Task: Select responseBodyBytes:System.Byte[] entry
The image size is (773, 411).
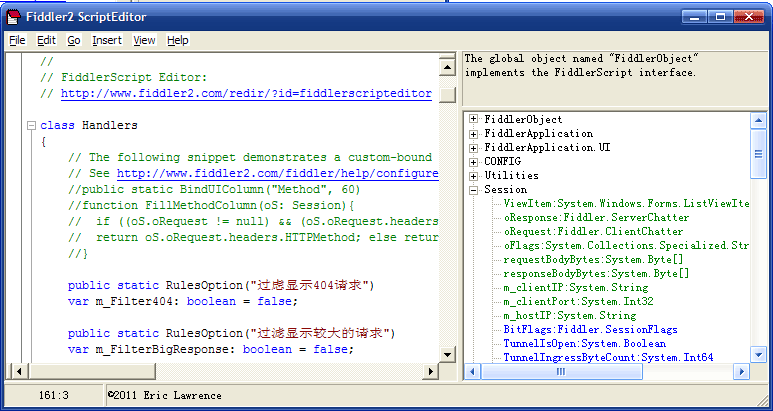Action: tap(596, 274)
